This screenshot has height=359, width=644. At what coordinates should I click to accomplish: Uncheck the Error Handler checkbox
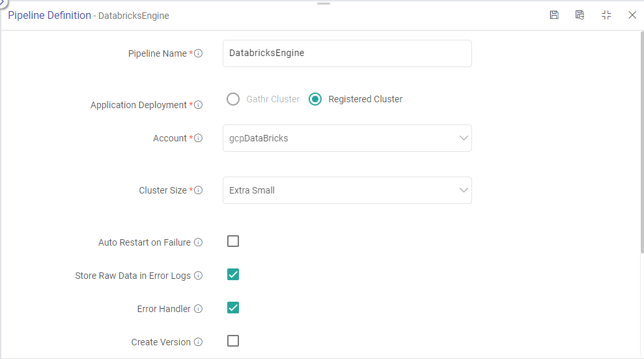coord(233,308)
